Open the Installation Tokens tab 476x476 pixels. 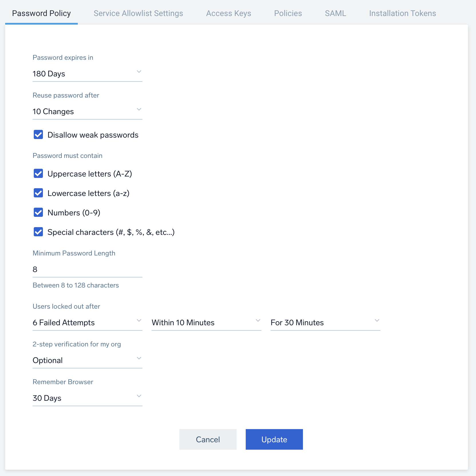pyautogui.click(x=402, y=13)
